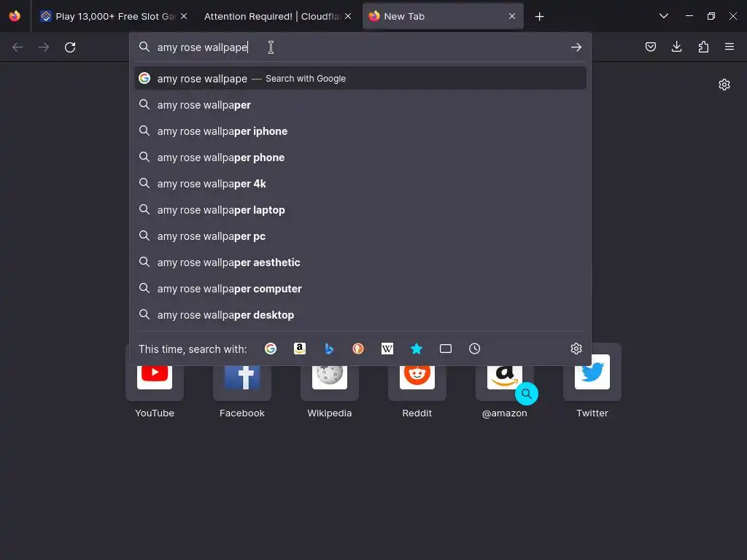747x560 pixels.
Task: Select suggestion 'amy rose wallpaper iphone'
Action: 360,131
